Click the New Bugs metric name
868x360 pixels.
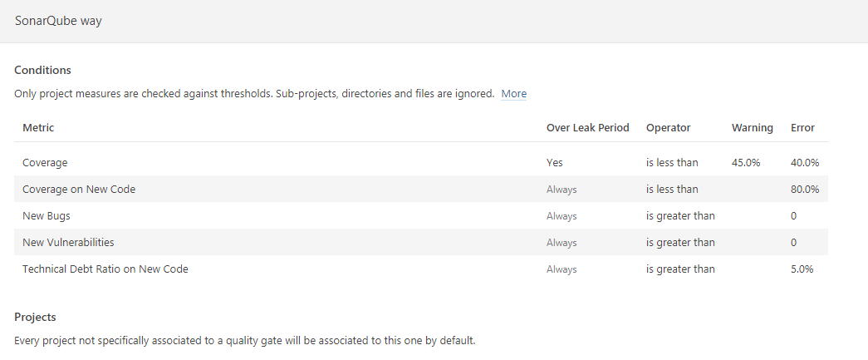click(47, 216)
